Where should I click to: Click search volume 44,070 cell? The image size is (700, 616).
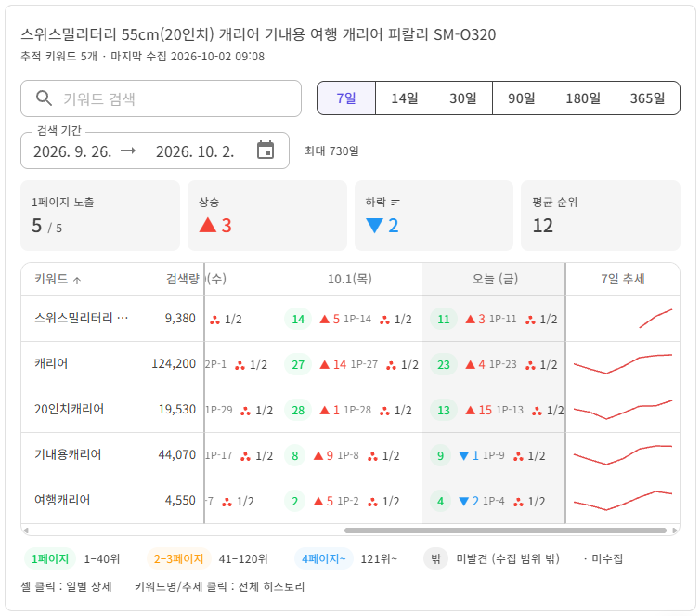177,454
